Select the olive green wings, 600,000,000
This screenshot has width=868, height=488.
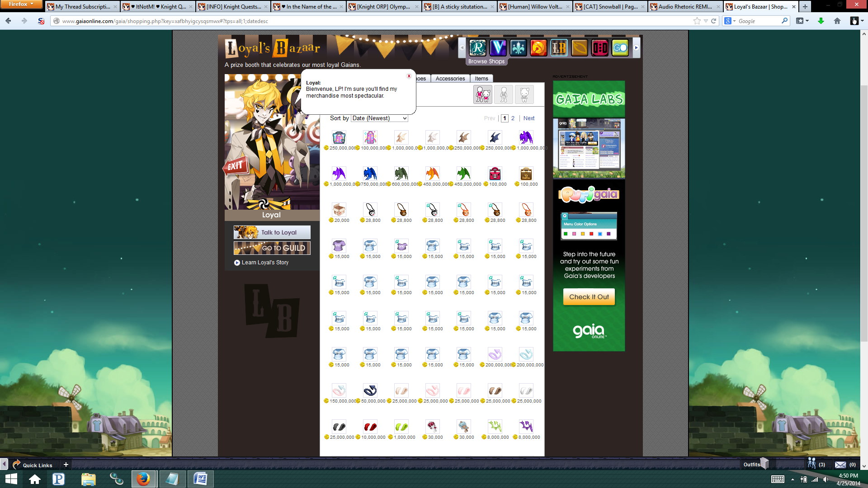401,173
